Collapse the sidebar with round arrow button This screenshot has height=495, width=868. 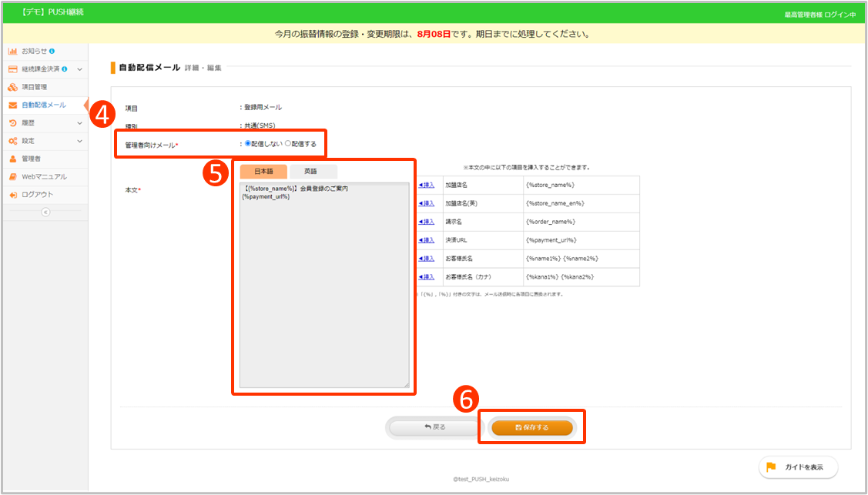45,212
